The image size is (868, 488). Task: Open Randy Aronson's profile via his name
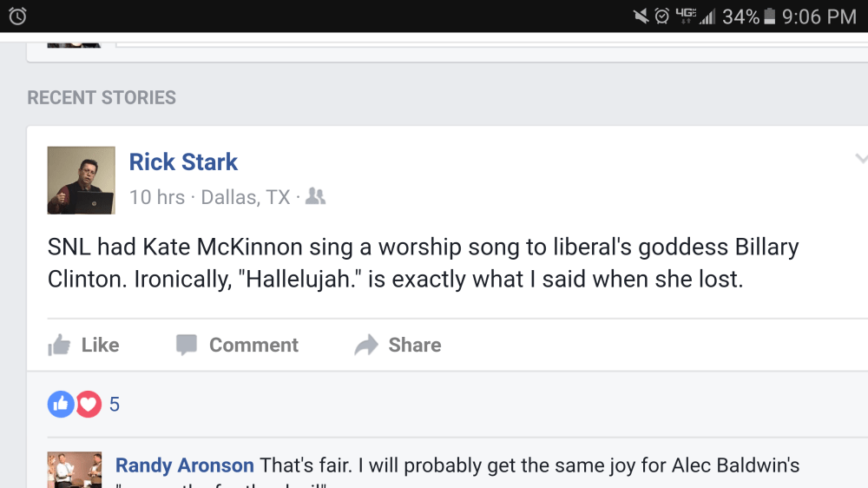point(185,466)
